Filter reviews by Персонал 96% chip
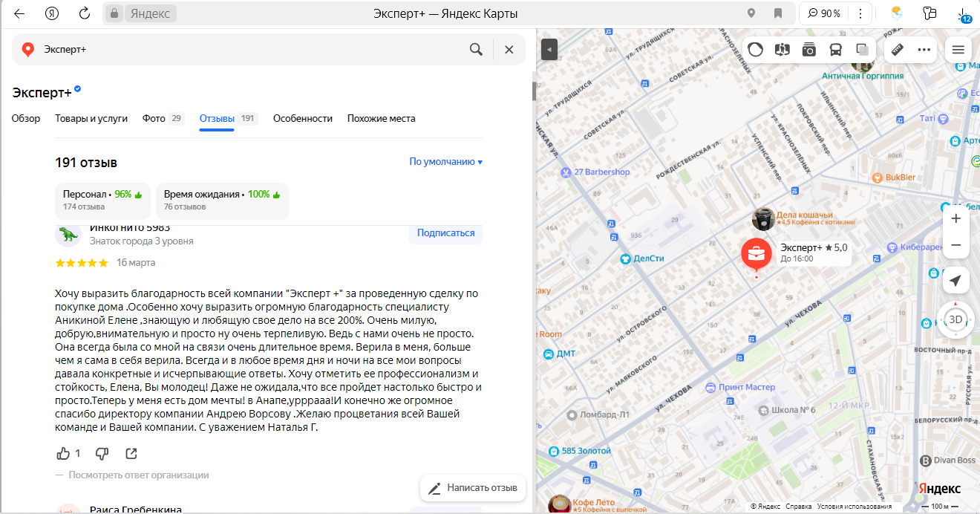 [x=102, y=200]
